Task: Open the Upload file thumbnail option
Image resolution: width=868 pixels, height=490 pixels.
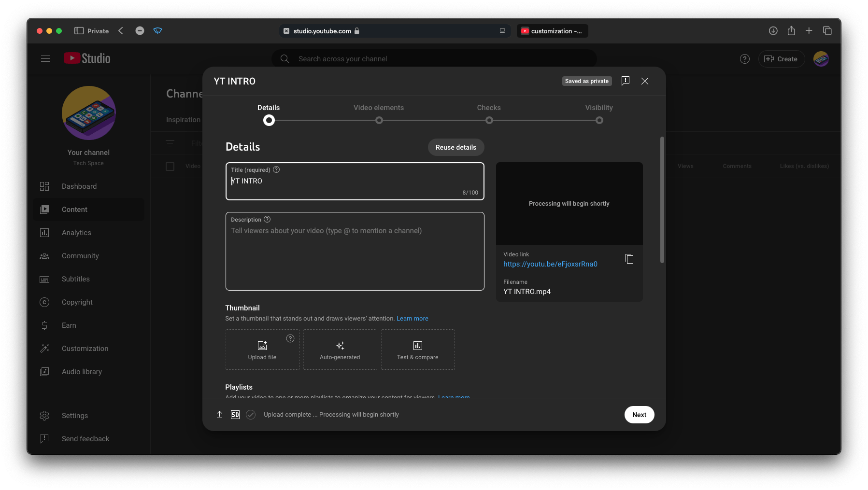Action: [262, 350]
